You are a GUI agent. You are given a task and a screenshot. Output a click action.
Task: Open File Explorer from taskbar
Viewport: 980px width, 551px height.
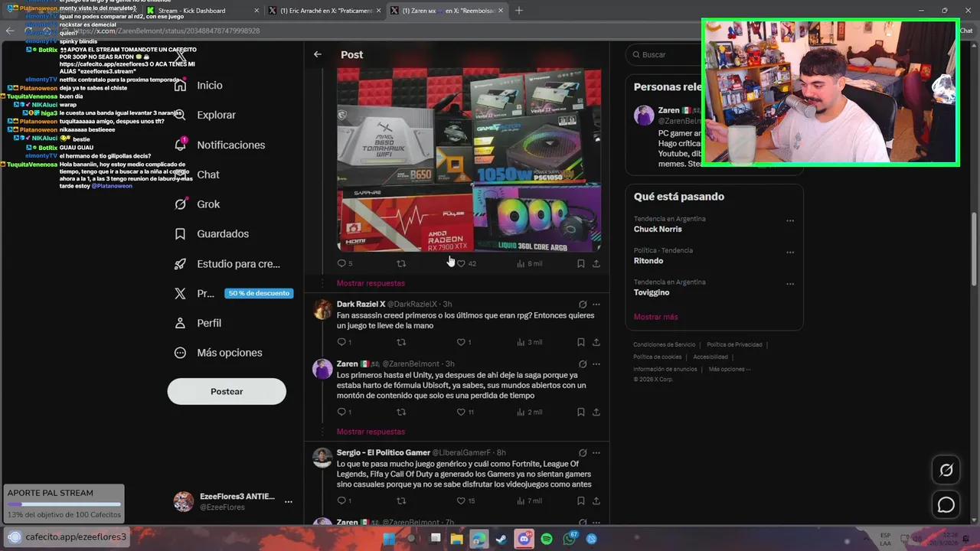(457, 539)
